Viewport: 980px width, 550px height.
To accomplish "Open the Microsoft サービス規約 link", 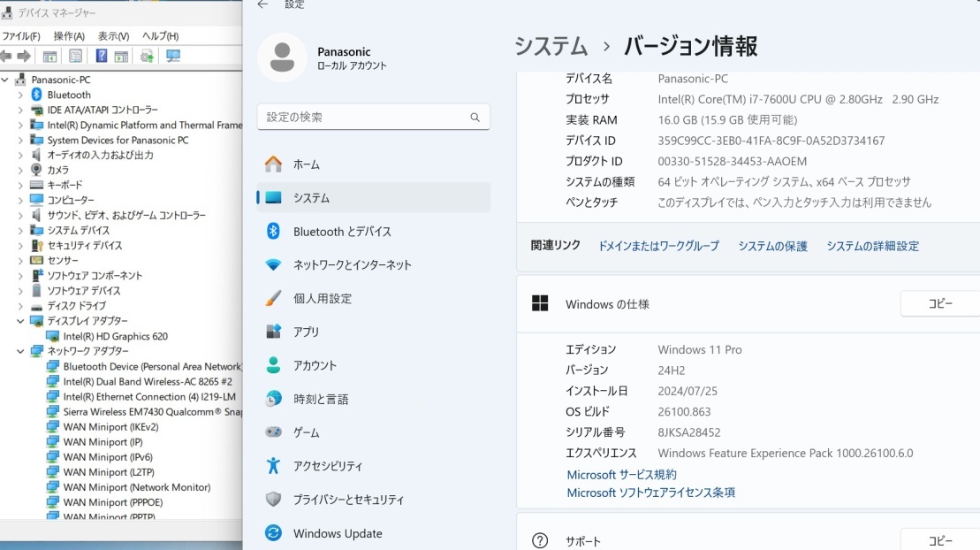I will click(621, 474).
